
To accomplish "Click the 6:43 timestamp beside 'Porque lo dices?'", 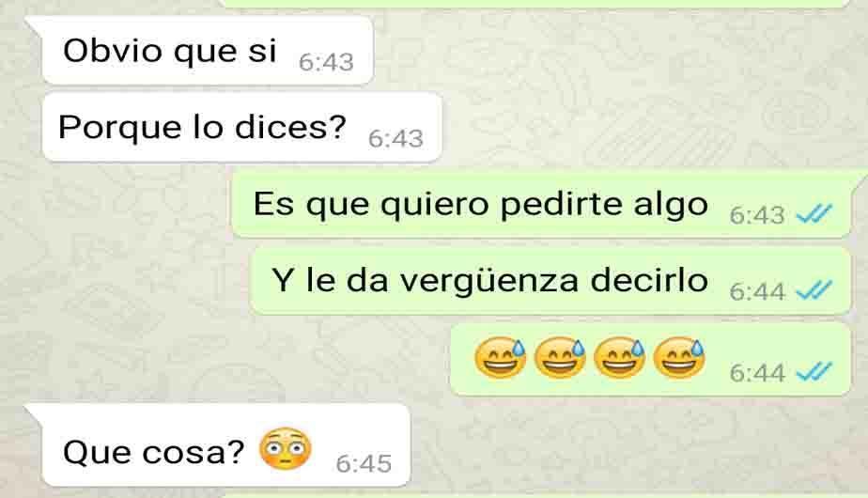I will click(x=395, y=138).
